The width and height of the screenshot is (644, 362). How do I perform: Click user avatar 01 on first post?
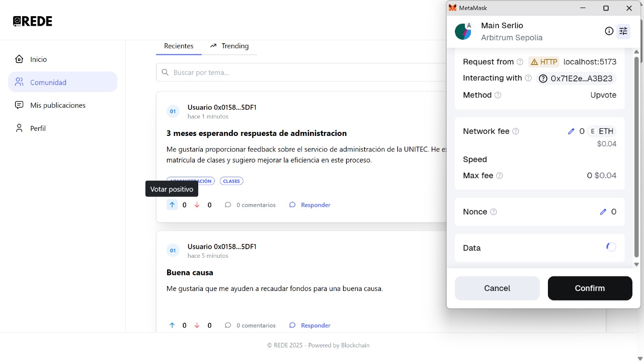click(173, 111)
